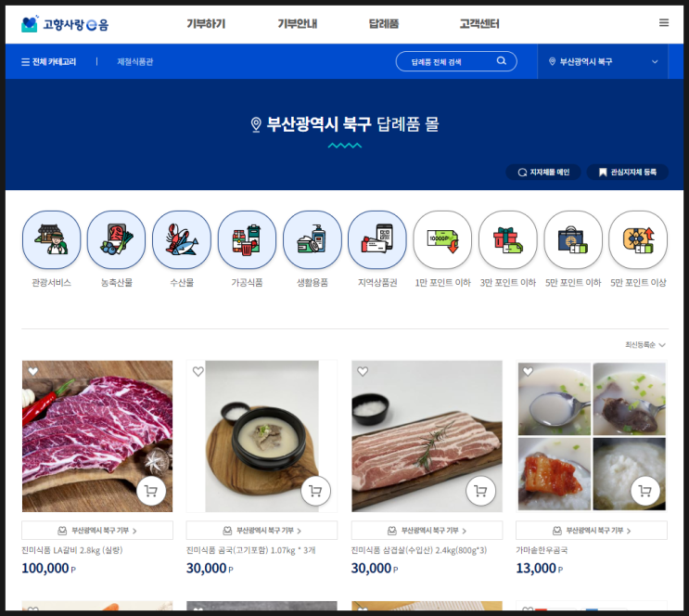Add LA갈비 product to cart

[151, 491]
